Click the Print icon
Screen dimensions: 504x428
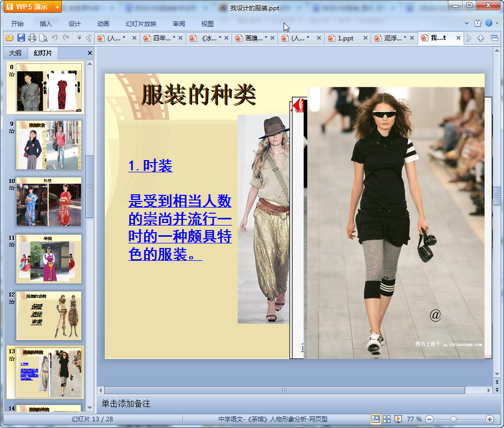(x=32, y=38)
